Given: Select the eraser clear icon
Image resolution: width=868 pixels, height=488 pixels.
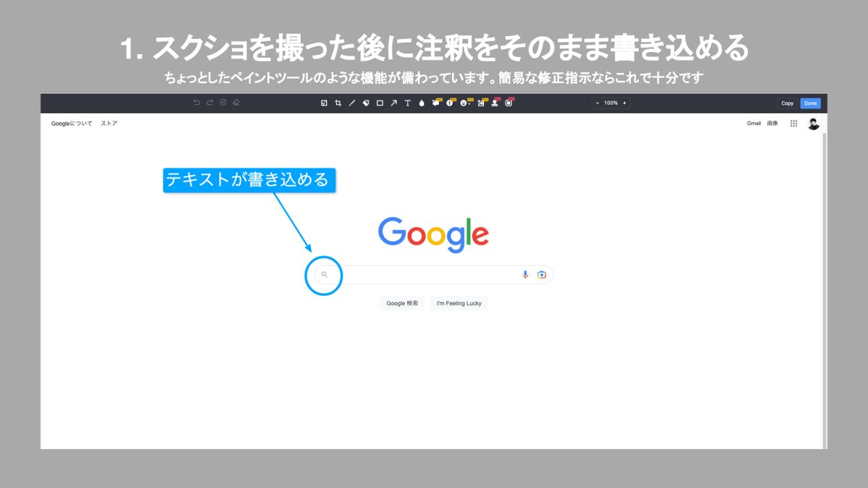Looking at the screenshot, I should click(237, 103).
